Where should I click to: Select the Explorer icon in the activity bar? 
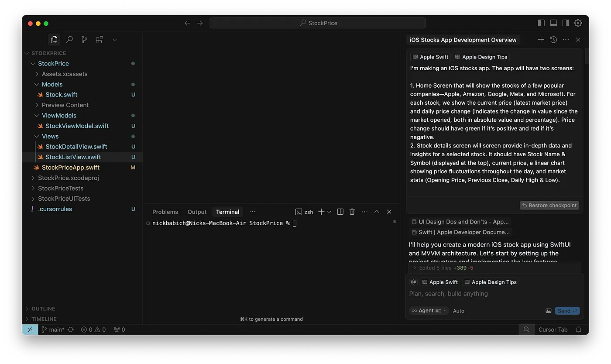pos(54,39)
